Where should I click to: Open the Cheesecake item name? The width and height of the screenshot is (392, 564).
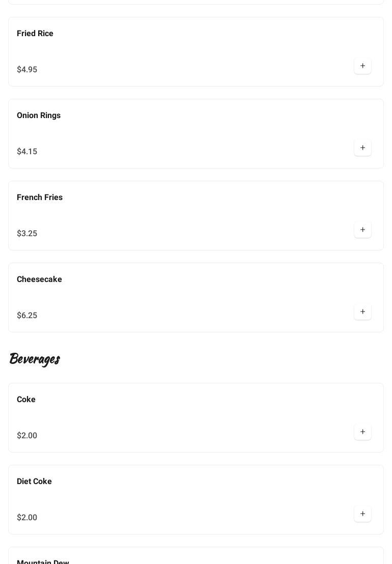(39, 279)
